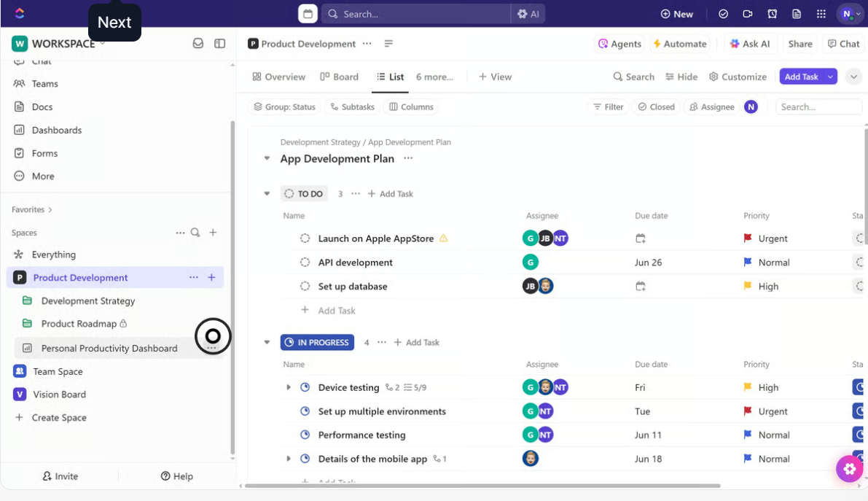
Task: Open the Filter options
Action: [x=608, y=107]
